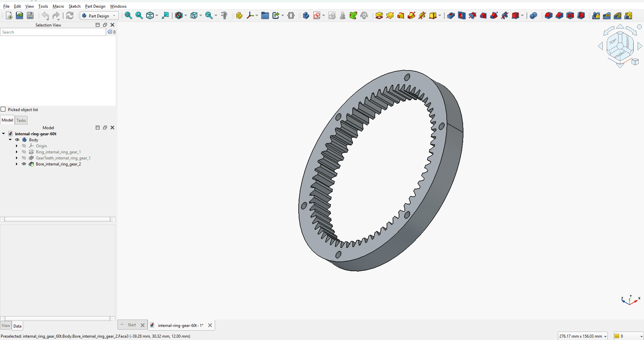Image resolution: width=644 pixels, height=340 pixels.
Task: Create a new sketch
Action: [317, 15]
